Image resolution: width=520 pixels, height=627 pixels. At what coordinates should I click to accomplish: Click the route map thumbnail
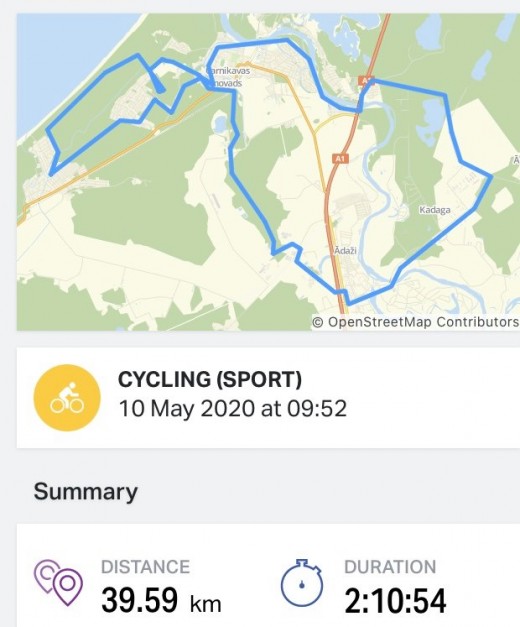(x=268, y=172)
